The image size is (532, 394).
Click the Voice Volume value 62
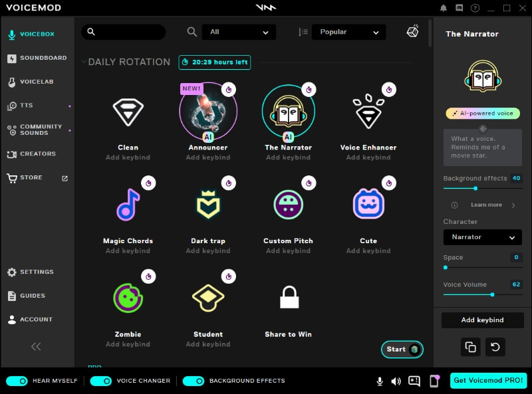516,284
